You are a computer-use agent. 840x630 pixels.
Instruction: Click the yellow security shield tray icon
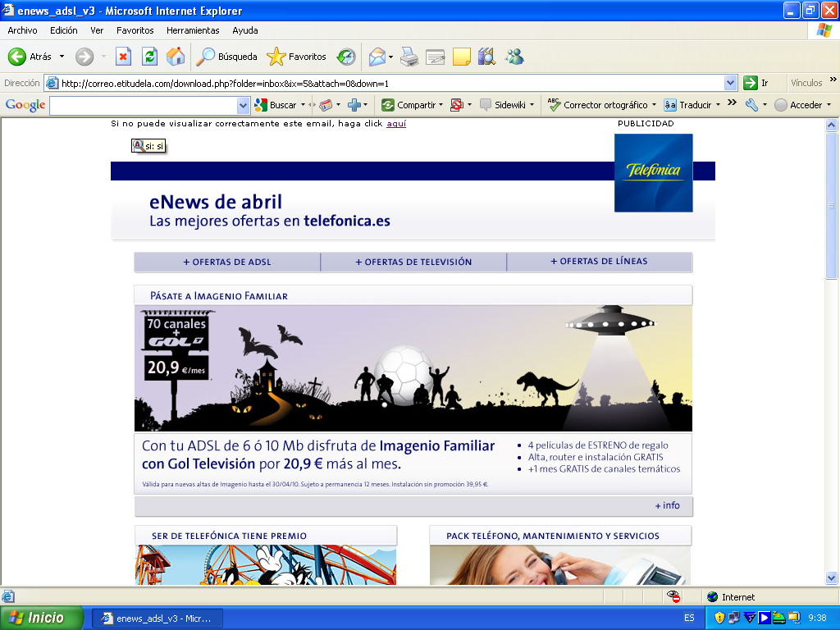click(x=719, y=618)
